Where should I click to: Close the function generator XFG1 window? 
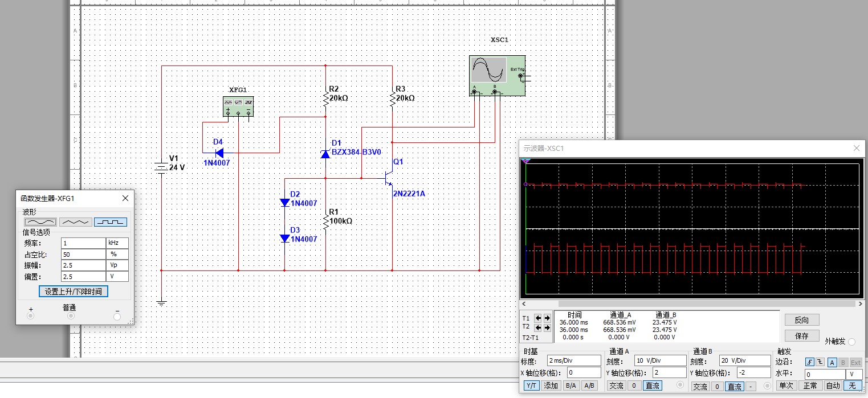(125, 198)
